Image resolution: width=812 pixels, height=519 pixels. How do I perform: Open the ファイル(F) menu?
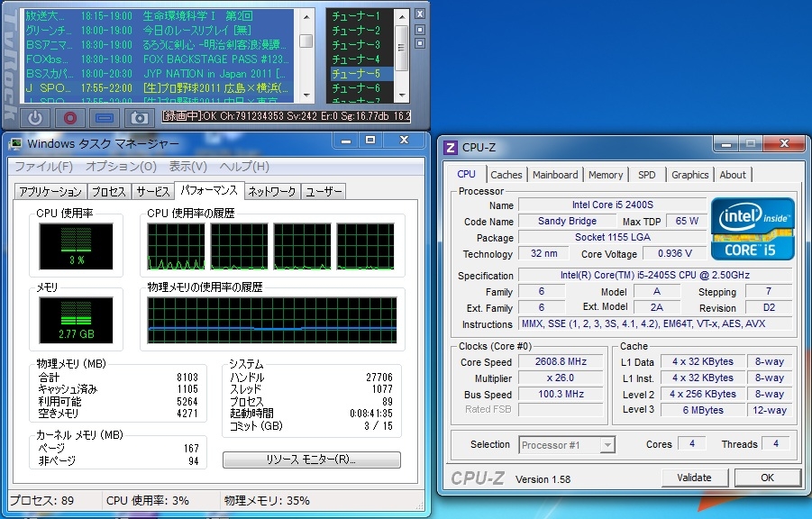[43, 167]
